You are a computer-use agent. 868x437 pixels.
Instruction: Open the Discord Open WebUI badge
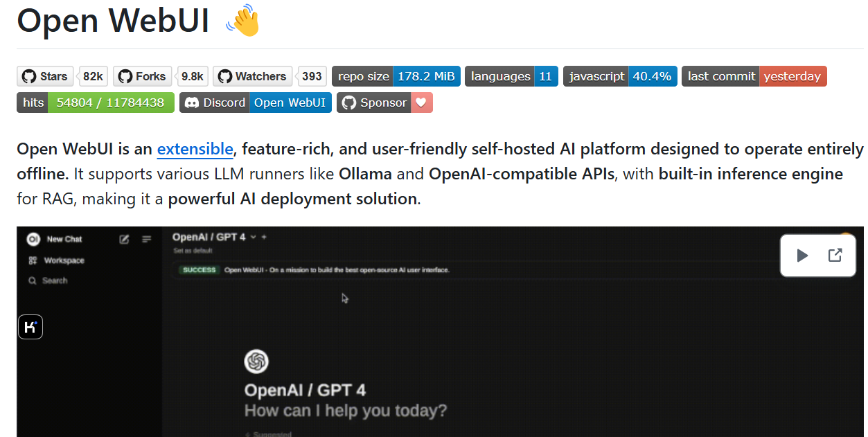pos(255,102)
